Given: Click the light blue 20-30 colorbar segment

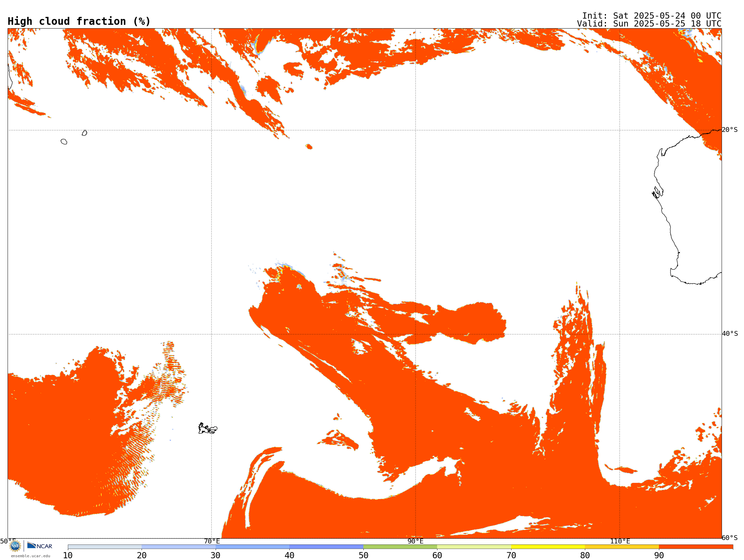Looking at the screenshot, I should click(178, 547).
